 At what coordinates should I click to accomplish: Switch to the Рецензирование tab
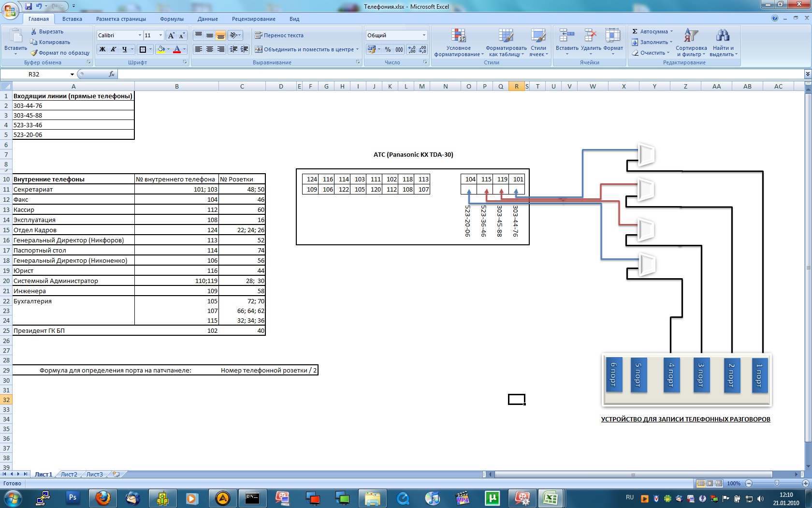click(253, 19)
